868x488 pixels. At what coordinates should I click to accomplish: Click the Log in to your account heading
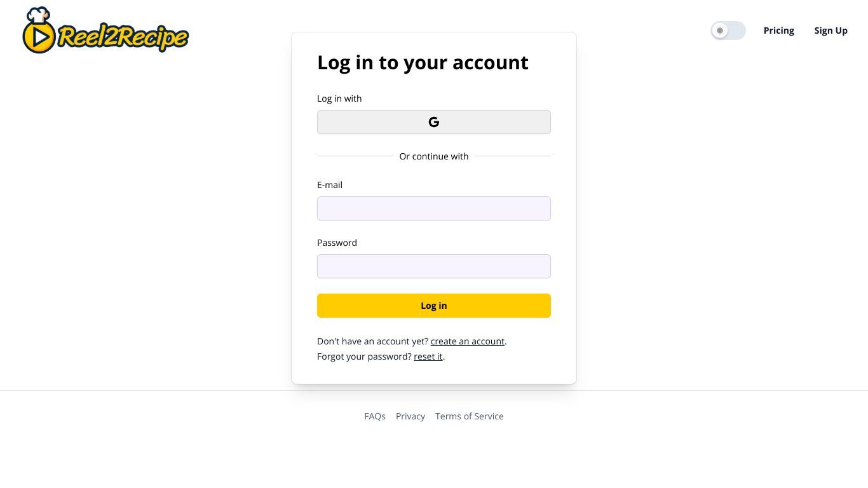tap(423, 62)
